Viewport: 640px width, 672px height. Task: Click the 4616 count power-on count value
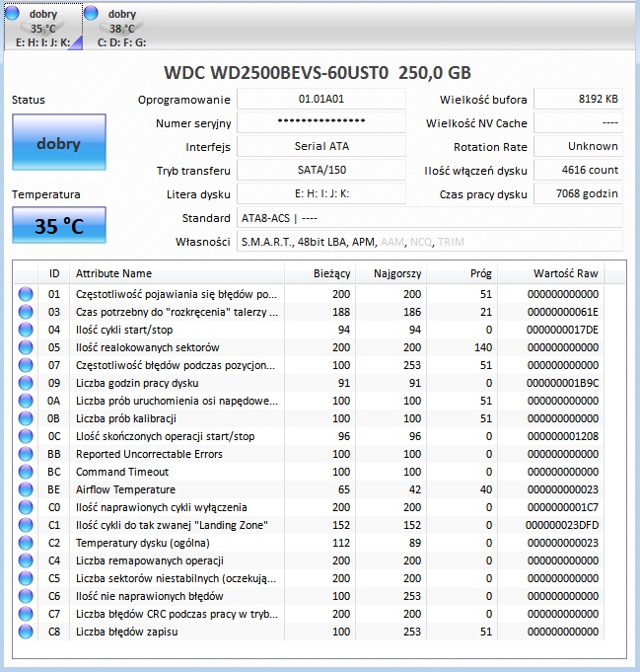tap(578, 170)
